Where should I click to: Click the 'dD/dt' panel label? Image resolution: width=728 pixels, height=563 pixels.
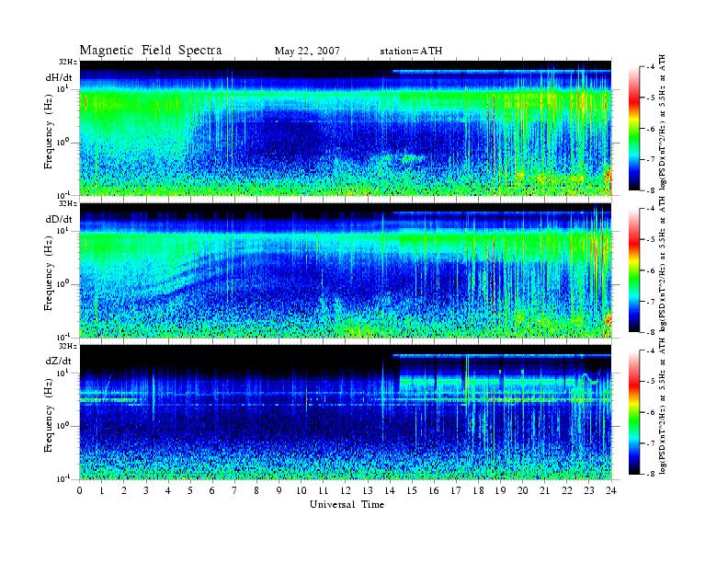59,219
